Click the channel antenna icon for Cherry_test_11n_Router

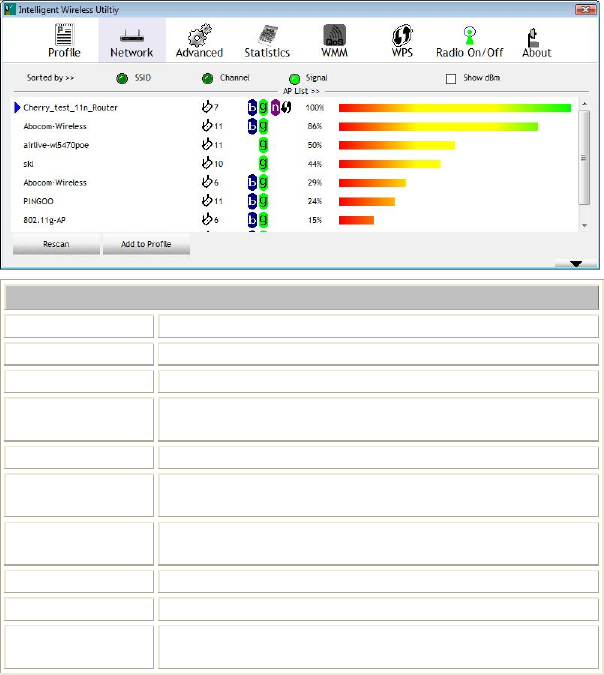pyautogui.click(x=207, y=106)
